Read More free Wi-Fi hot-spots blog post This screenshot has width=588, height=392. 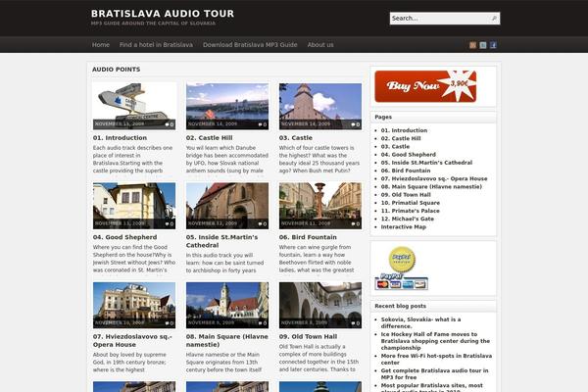[x=436, y=359]
